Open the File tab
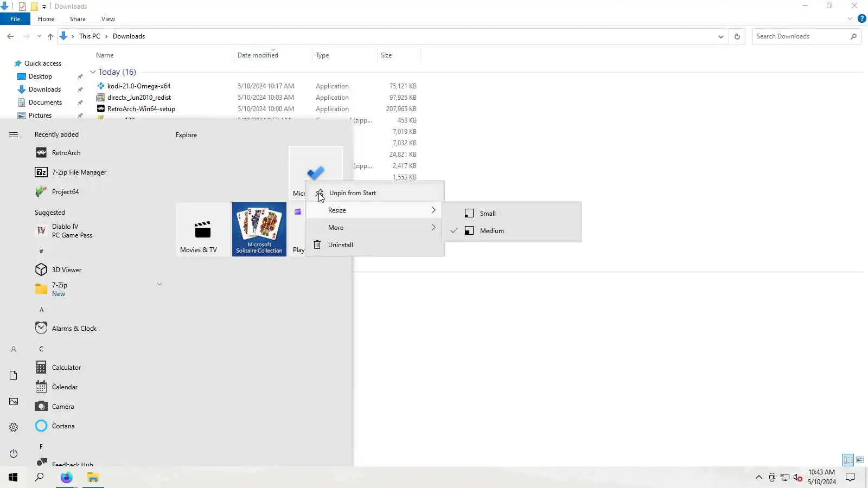This screenshot has width=868, height=488. pos(15,19)
